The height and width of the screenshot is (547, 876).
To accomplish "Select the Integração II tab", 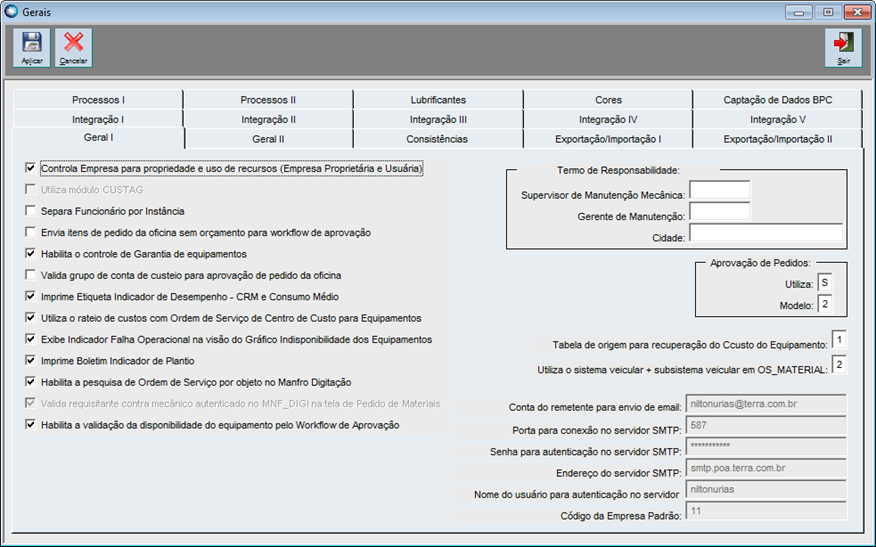I will (x=268, y=119).
